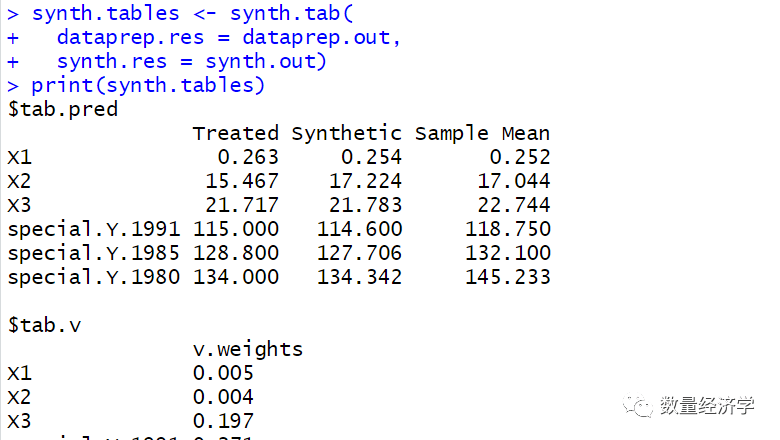Click the Treated value 0.263 for X1
The height and width of the screenshot is (440, 780).
point(248,157)
